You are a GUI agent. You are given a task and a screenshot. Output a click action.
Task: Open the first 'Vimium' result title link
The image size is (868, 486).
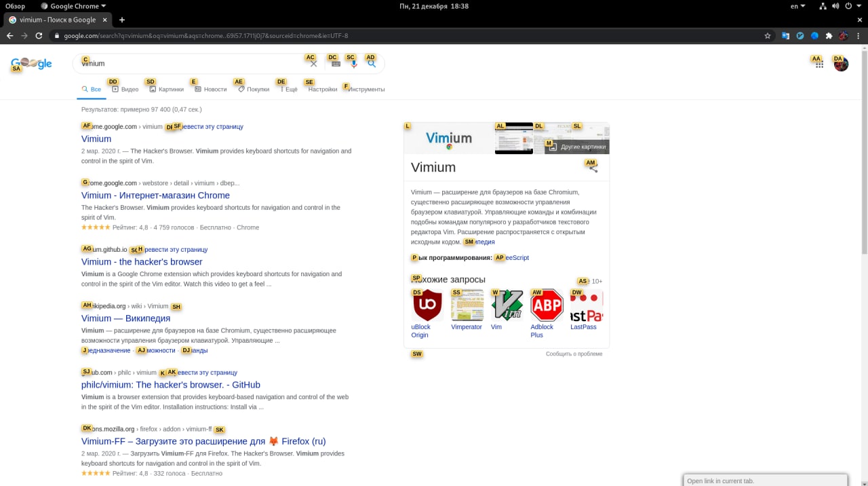tap(96, 139)
